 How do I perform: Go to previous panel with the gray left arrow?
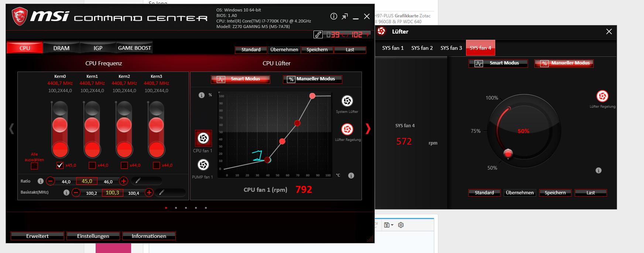(x=11, y=128)
